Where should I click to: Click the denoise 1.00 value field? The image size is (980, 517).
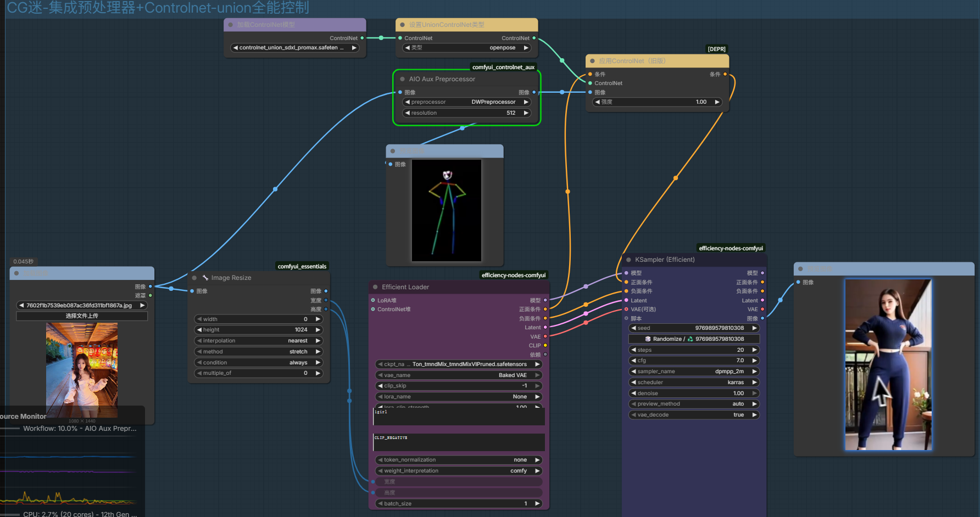694,394
